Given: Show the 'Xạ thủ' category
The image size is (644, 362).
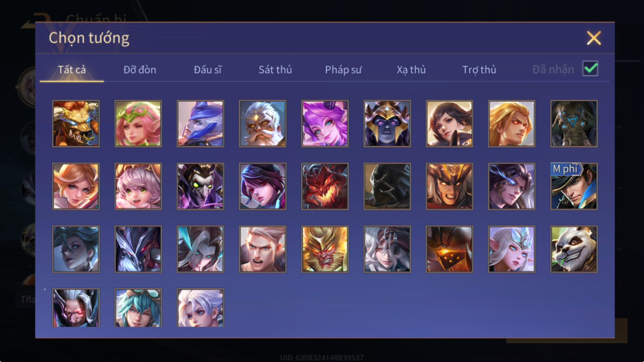Looking at the screenshot, I should click(x=411, y=70).
